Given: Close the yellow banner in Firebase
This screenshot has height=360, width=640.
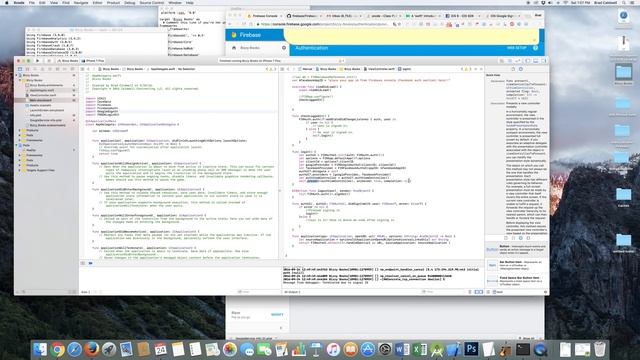Looking at the screenshot, I should tap(534, 40).
